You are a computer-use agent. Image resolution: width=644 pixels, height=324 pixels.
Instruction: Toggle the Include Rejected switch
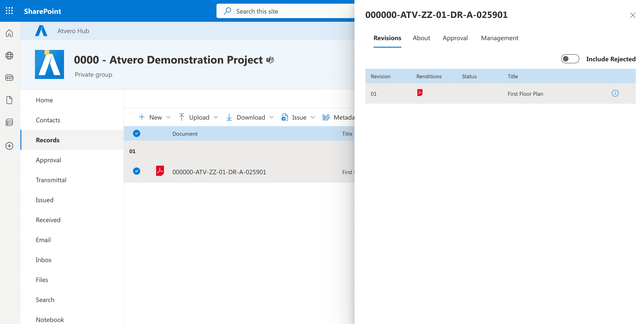(x=570, y=59)
